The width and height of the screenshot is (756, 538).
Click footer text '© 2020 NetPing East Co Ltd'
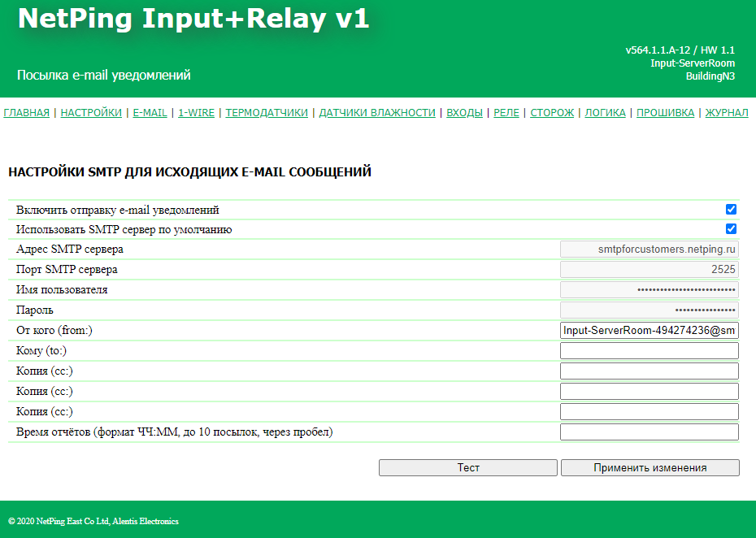59,521
